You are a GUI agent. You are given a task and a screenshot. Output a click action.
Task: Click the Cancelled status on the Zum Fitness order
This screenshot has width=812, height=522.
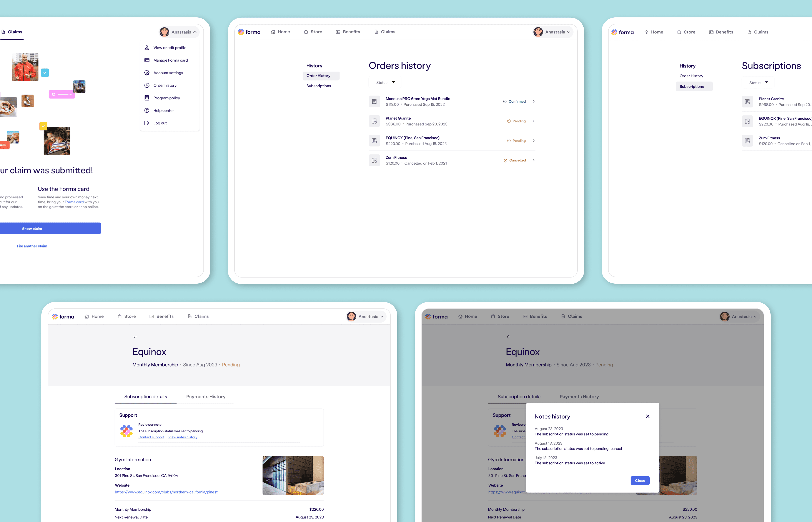pyautogui.click(x=515, y=161)
